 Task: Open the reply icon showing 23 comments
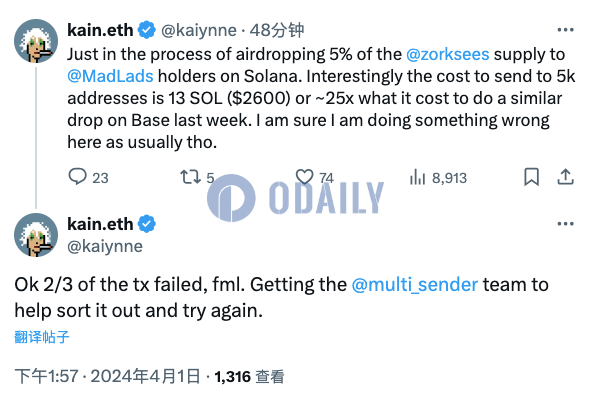(x=78, y=176)
